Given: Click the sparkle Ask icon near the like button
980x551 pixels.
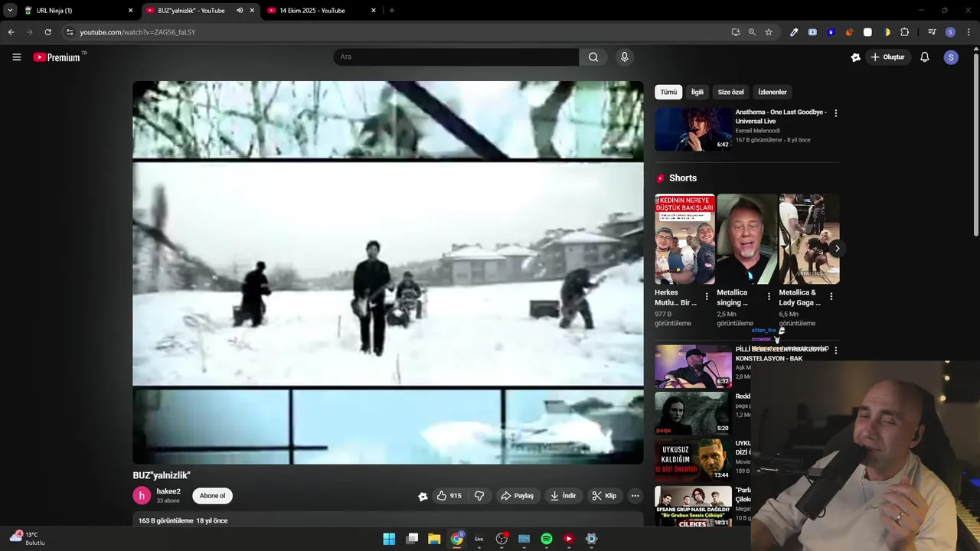Looking at the screenshot, I should [x=423, y=496].
